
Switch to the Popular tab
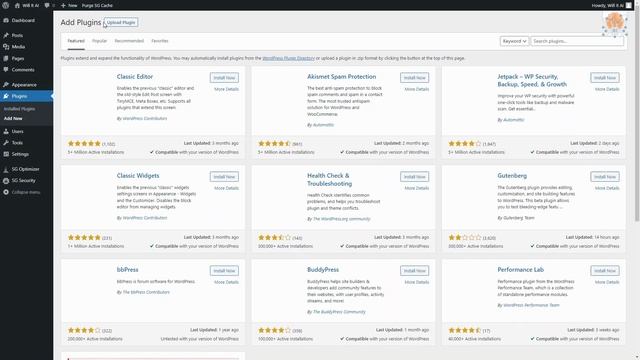coord(99,41)
